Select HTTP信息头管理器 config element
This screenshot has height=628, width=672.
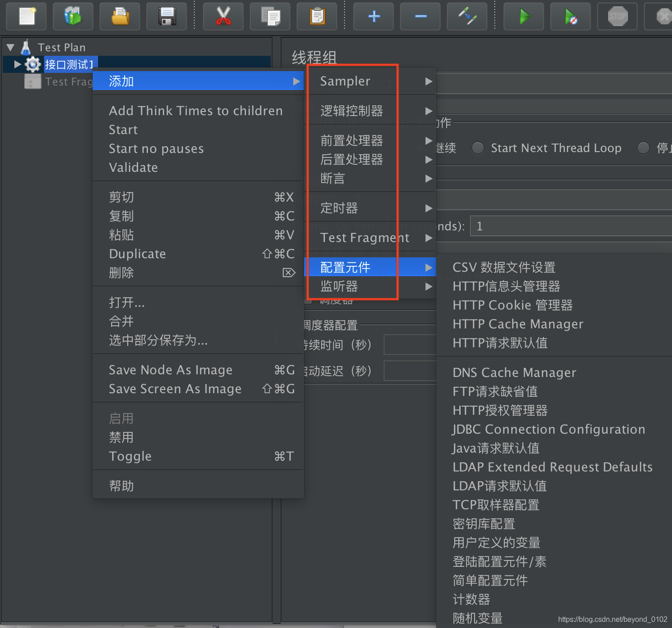(554, 287)
